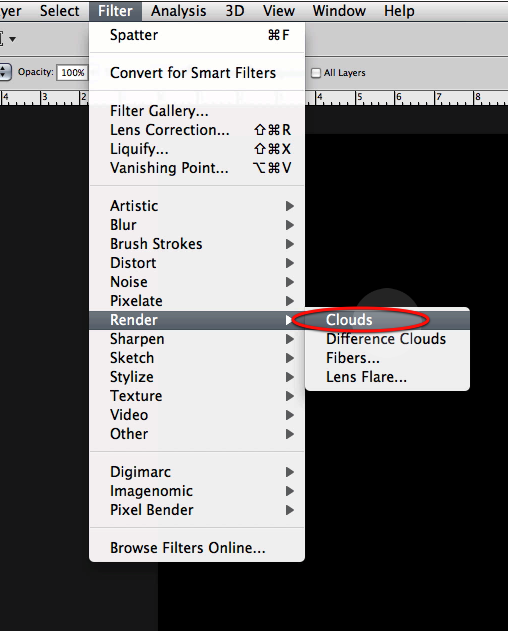The width and height of the screenshot is (508, 631).
Task: Open the Window menu
Action: click(339, 11)
